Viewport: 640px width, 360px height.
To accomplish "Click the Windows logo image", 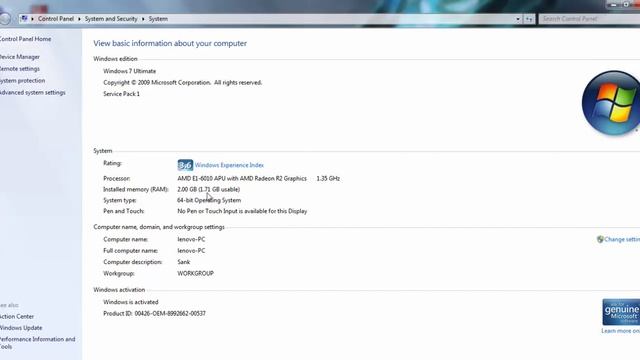I will pyautogui.click(x=611, y=103).
